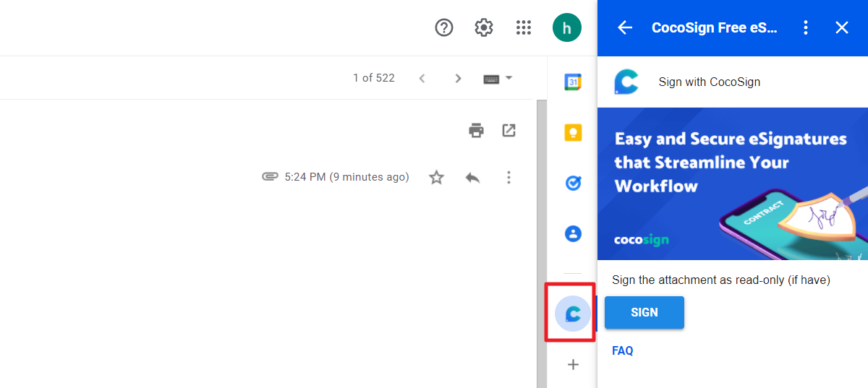Image resolution: width=868 pixels, height=388 pixels.
Task: Click the '1 of 522' counter text
Action: tap(374, 78)
